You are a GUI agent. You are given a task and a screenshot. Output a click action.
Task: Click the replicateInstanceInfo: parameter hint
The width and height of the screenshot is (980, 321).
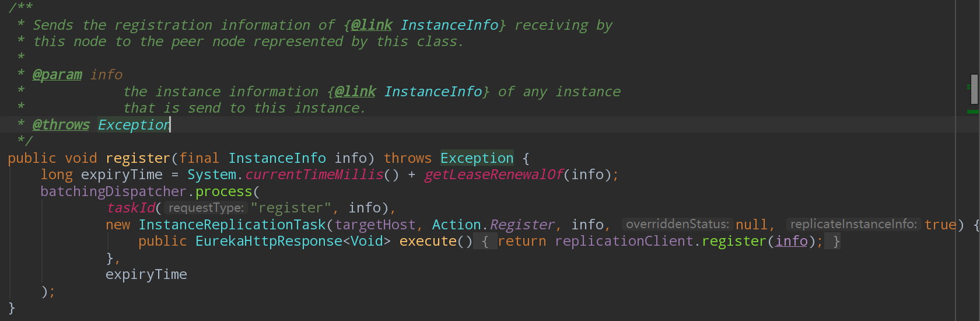[853, 225]
